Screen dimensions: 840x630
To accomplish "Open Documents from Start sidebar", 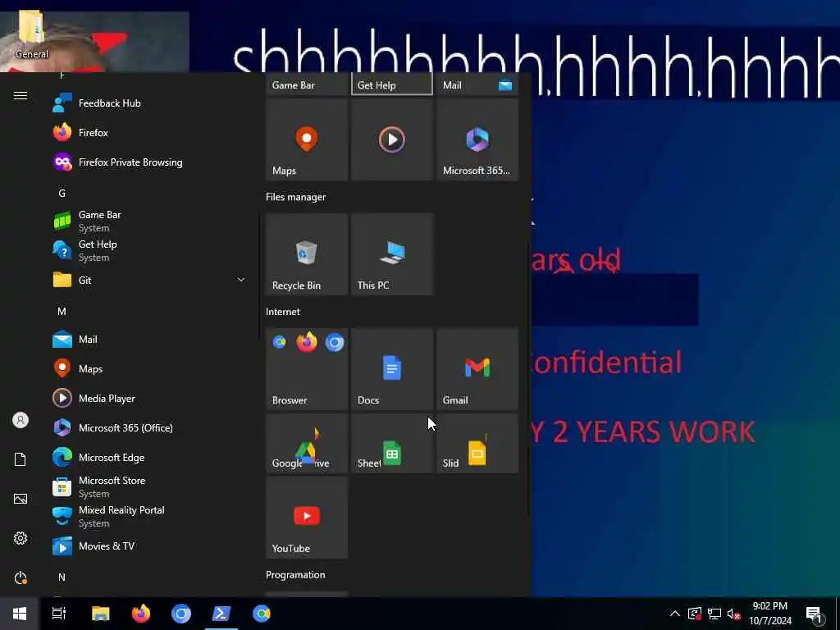I will (x=21, y=459).
